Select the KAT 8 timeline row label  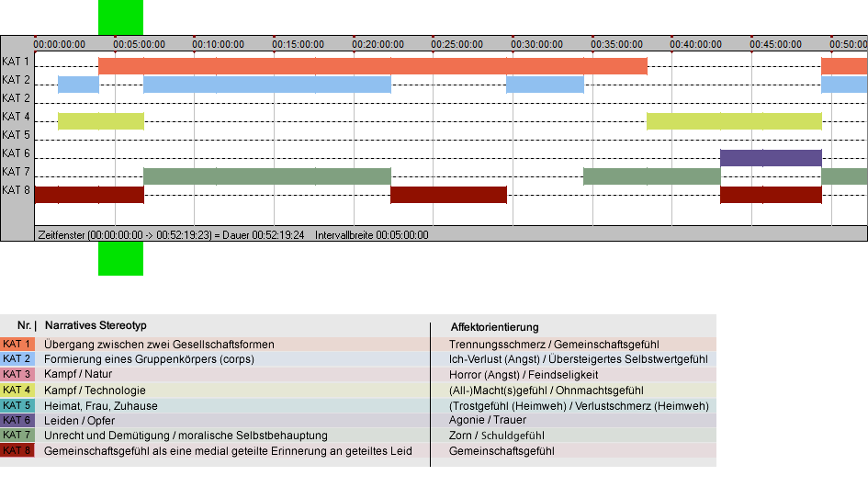point(16,190)
